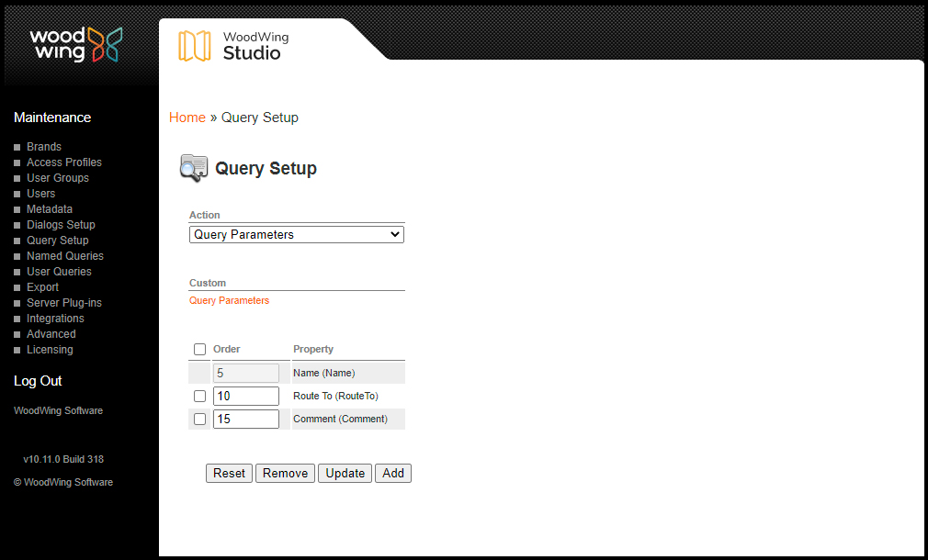The height and width of the screenshot is (560, 928).
Task: Click the Route To order field
Action: 245,396
